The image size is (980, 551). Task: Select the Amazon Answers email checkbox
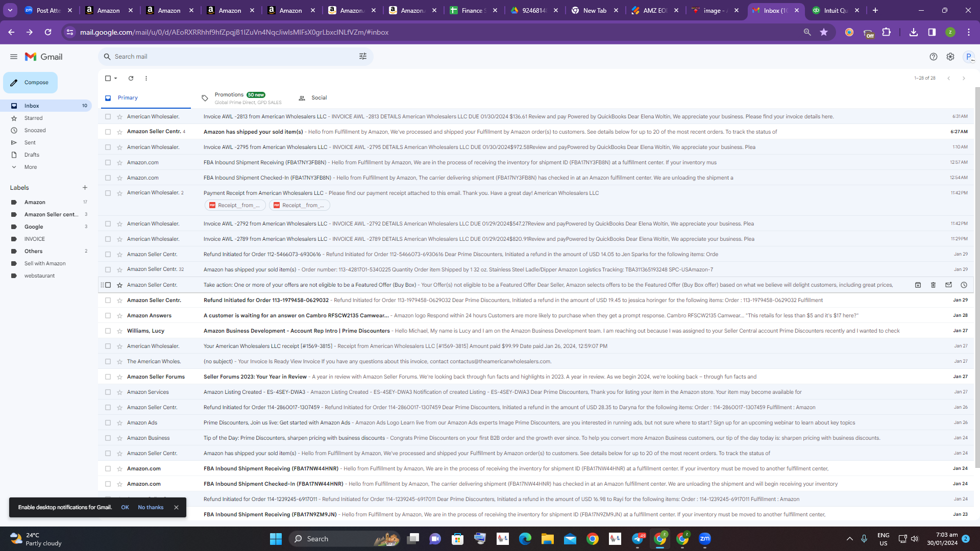[x=108, y=315]
